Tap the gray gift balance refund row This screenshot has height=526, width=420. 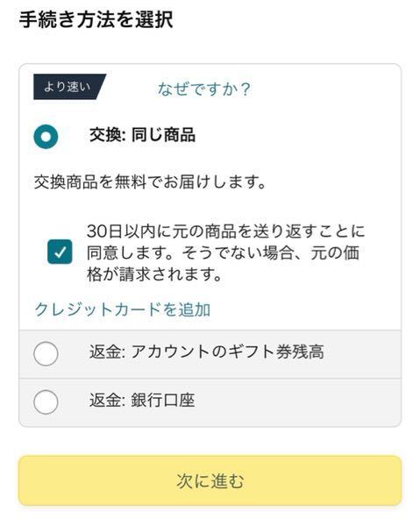pos(210,354)
